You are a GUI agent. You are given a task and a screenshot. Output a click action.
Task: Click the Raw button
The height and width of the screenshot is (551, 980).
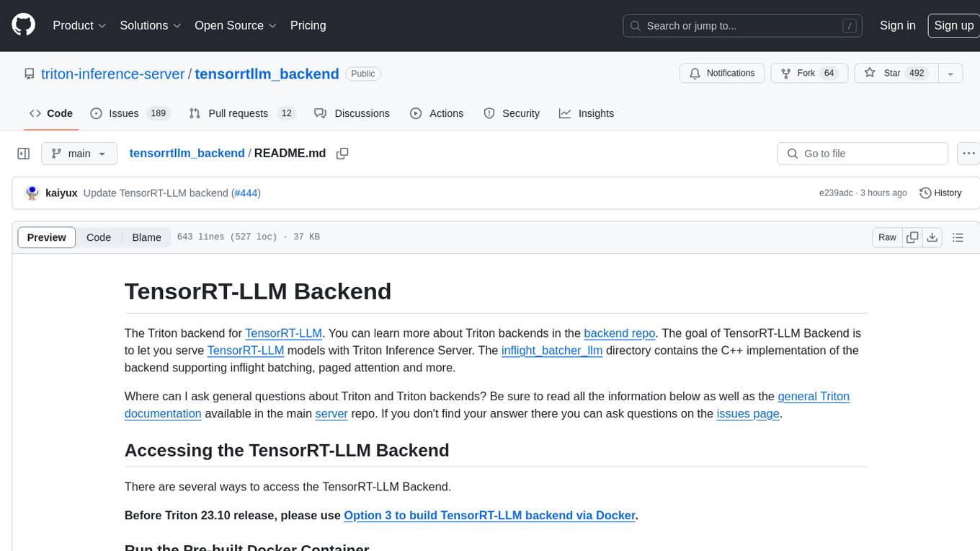click(x=887, y=237)
